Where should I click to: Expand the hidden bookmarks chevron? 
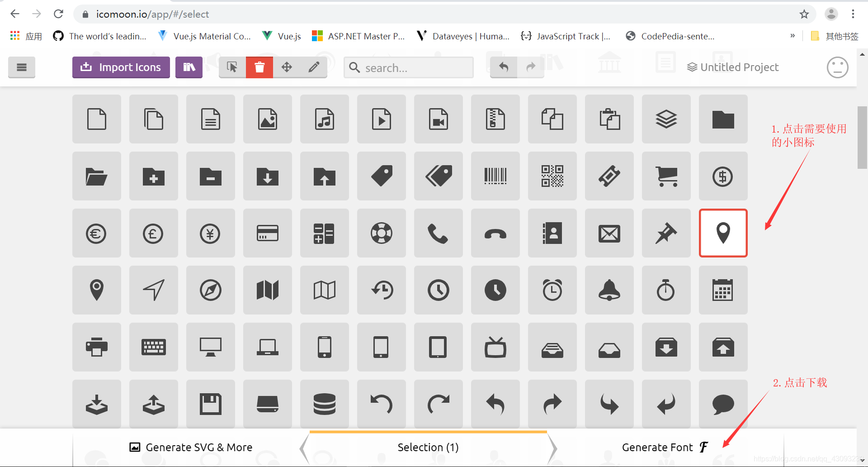pyautogui.click(x=793, y=36)
